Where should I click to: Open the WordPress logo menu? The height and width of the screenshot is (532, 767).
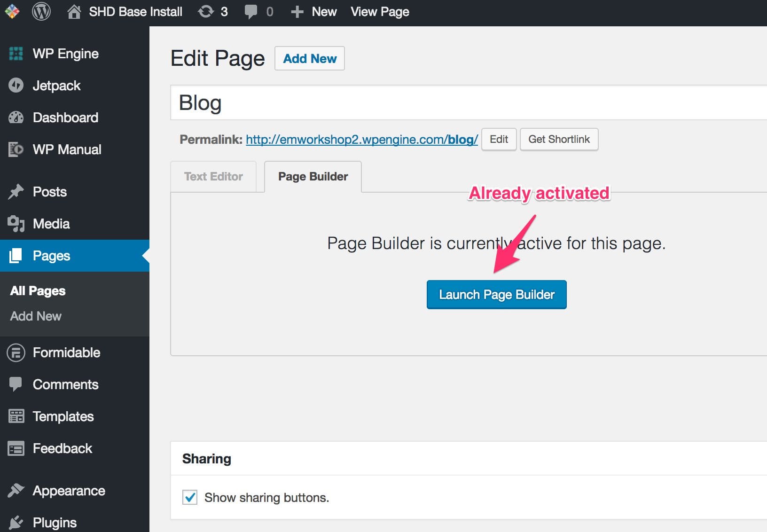click(x=41, y=11)
